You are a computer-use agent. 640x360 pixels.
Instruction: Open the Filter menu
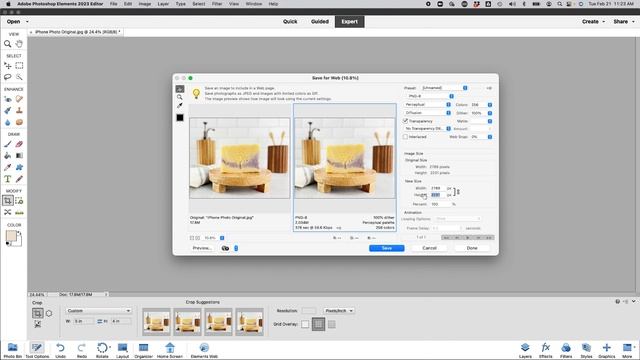(x=217, y=4)
